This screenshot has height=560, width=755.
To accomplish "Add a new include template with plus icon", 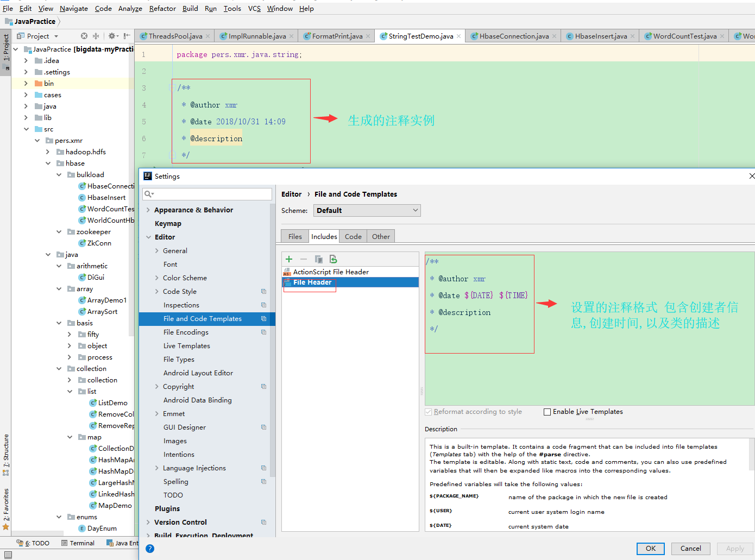I will [289, 259].
